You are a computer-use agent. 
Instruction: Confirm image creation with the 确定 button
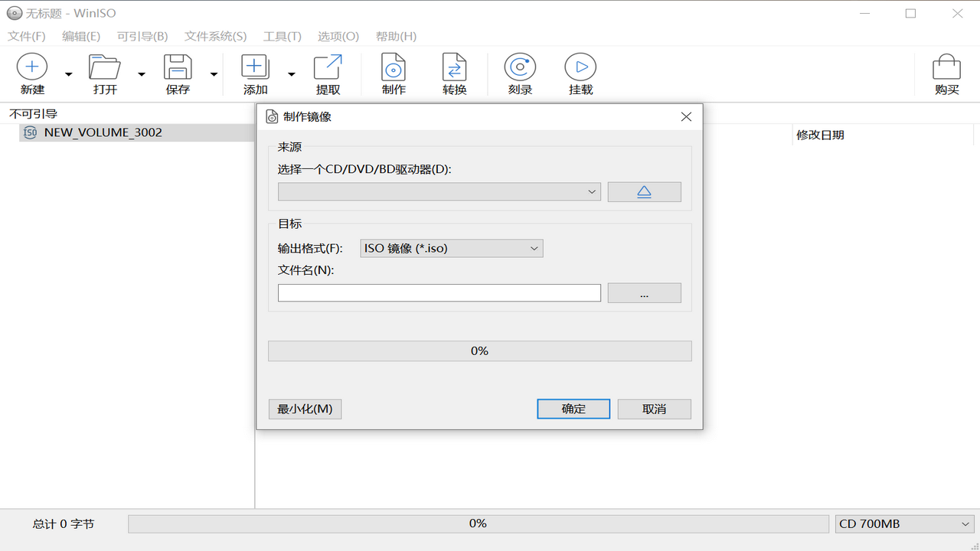[x=573, y=408]
